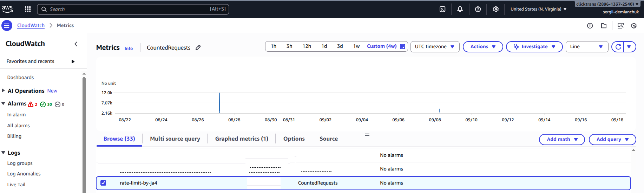The height and width of the screenshot is (193, 644).
Task: Open the help question mark menu
Action: click(x=478, y=9)
